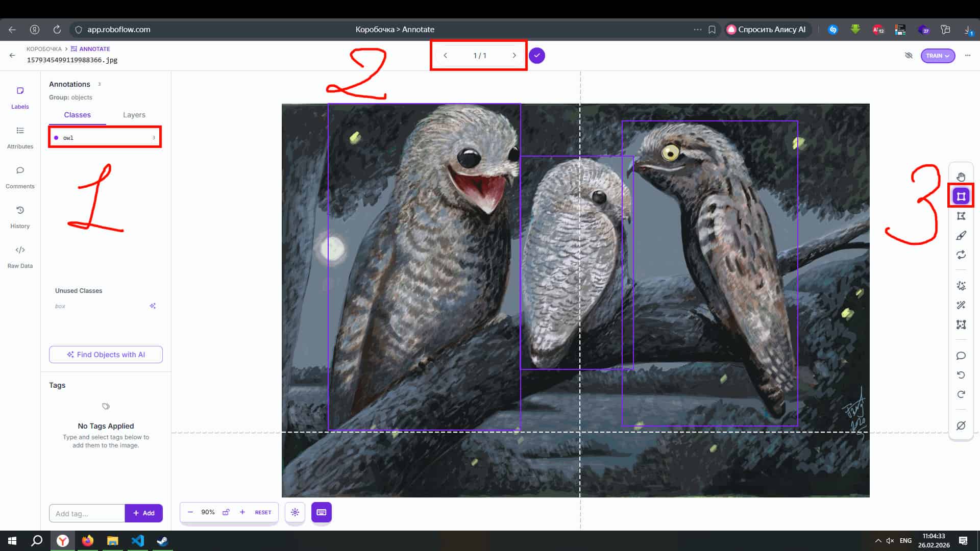Toggle annotation visibility eye icon
The image size is (980, 551).
[x=909, y=56]
